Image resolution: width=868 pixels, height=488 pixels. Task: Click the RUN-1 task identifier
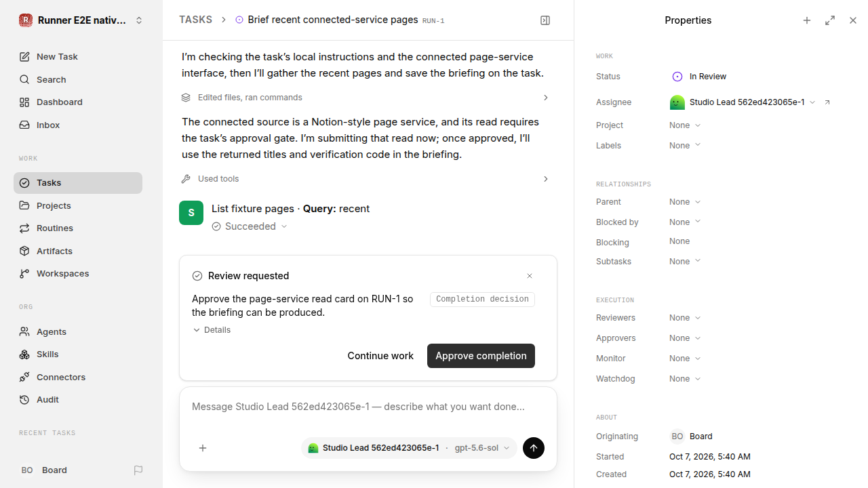click(x=433, y=21)
